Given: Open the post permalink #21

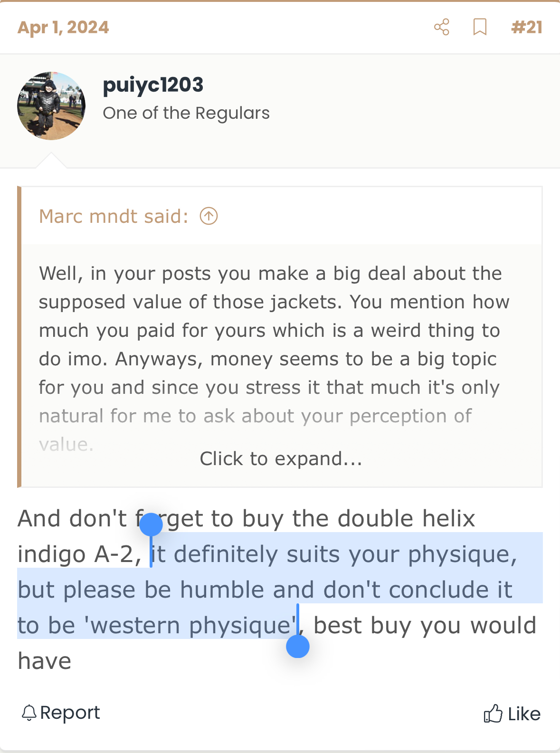Looking at the screenshot, I should (x=527, y=27).
